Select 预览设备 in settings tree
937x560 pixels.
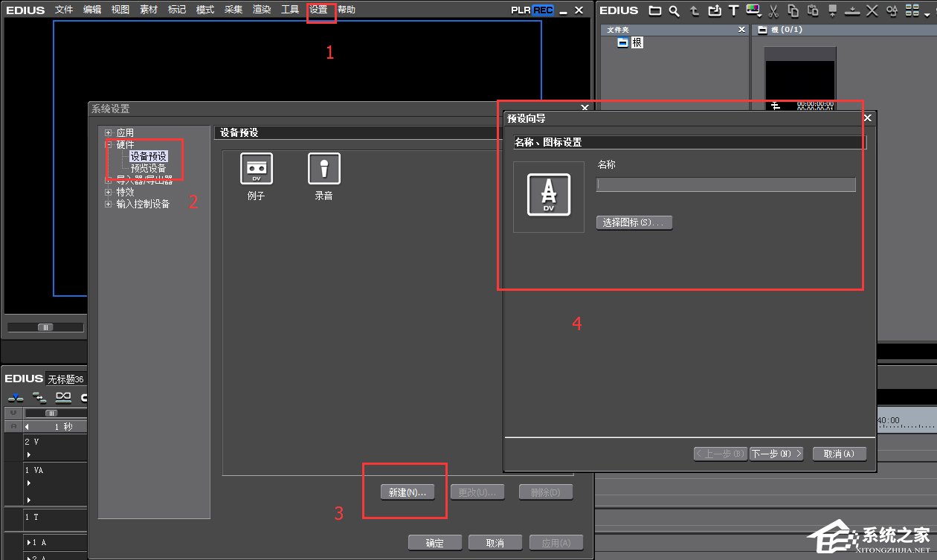[149, 168]
